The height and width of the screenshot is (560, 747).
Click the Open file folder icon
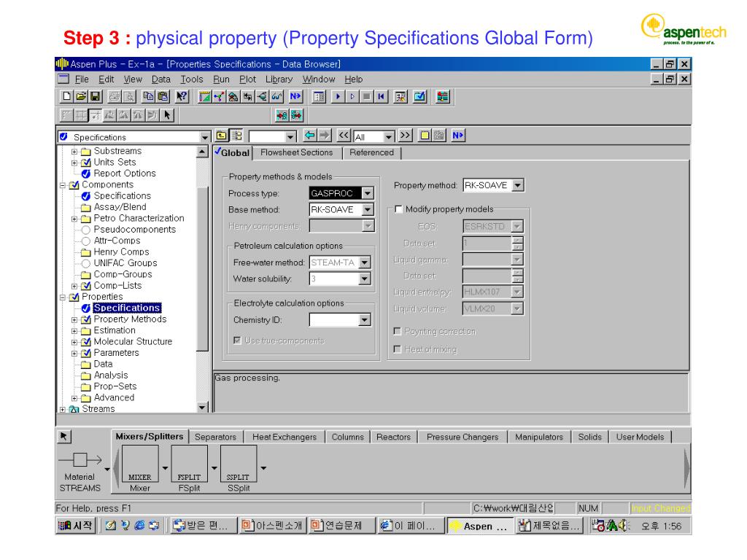(x=81, y=96)
